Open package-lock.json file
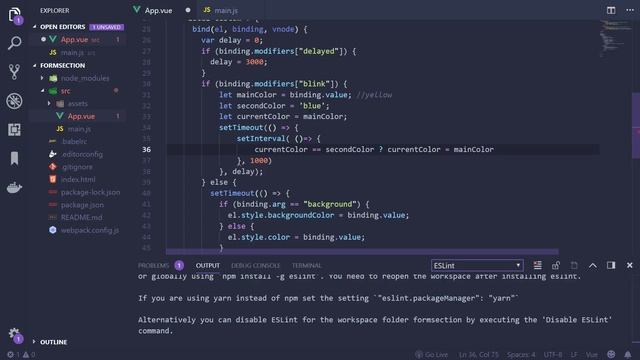This screenshot has height=360, width=640. click(x=90, y=192)
